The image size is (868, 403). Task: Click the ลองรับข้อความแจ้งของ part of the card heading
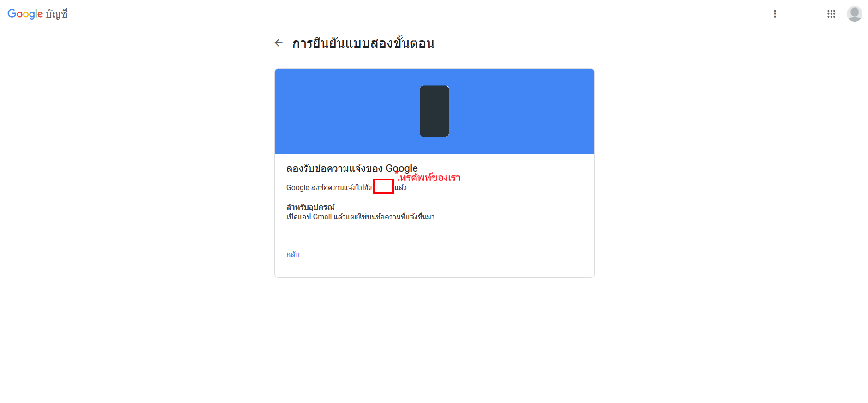pyautogui.click(x=334, y=168)
